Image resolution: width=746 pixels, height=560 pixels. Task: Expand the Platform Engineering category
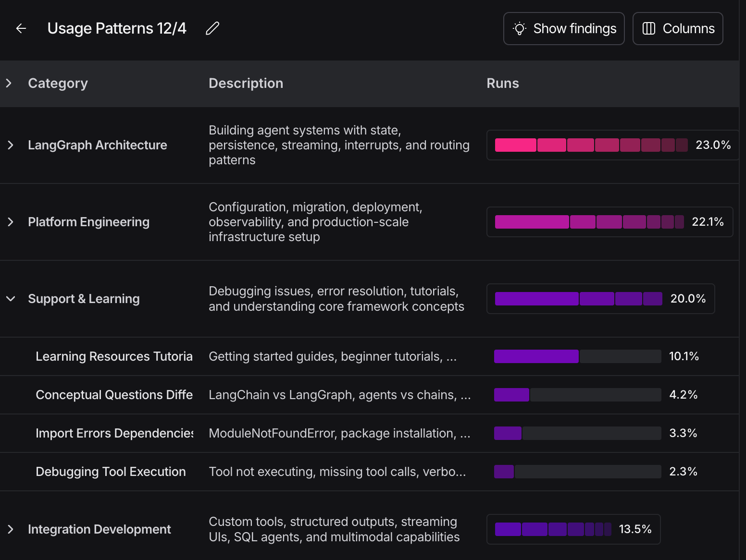coord(11,222)
